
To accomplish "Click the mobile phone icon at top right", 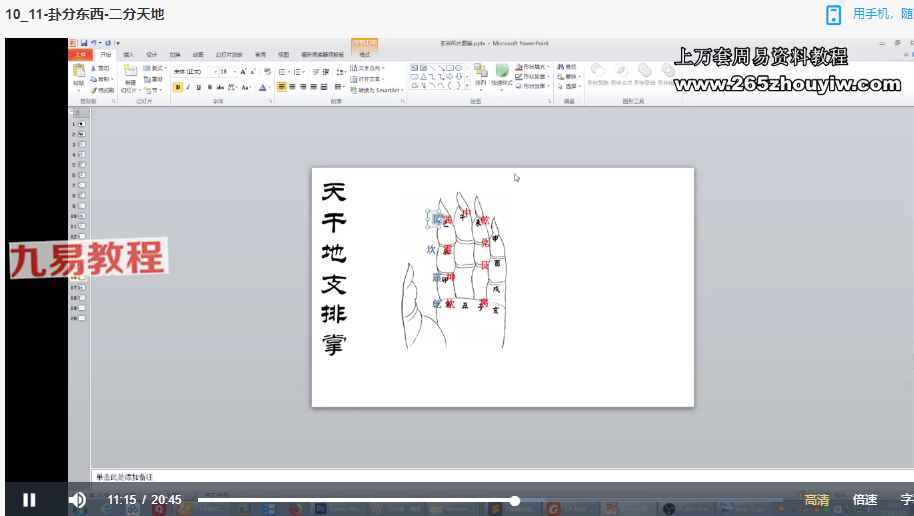I will coord(834,14).
